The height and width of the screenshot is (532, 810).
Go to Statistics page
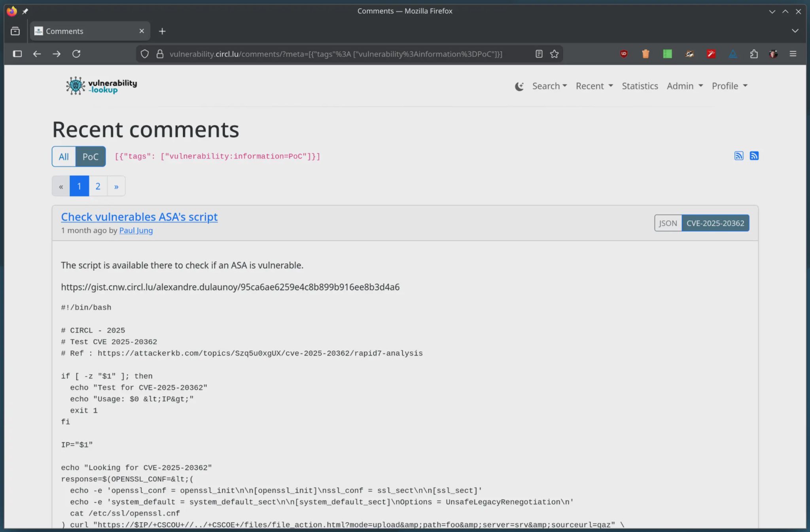pyautogui.click(x=640, y=86)
